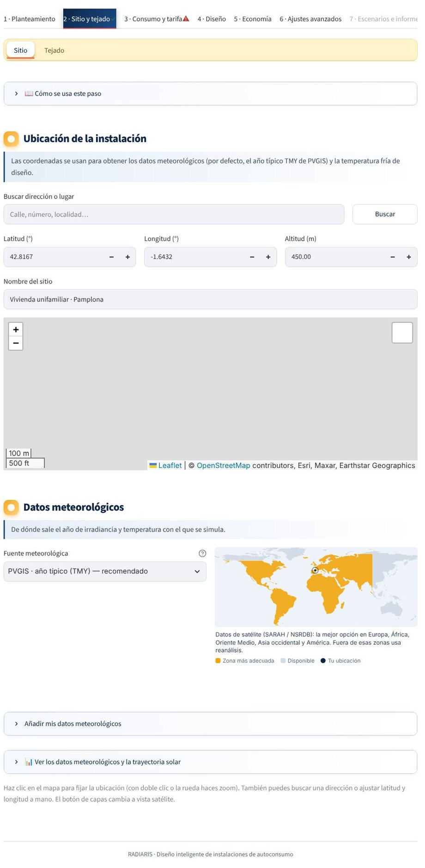Image resolution: width=425 pixels, height=868 pixels.
Task: Open step 3 · Consumo y tarifa
Action: pos(157,19)
